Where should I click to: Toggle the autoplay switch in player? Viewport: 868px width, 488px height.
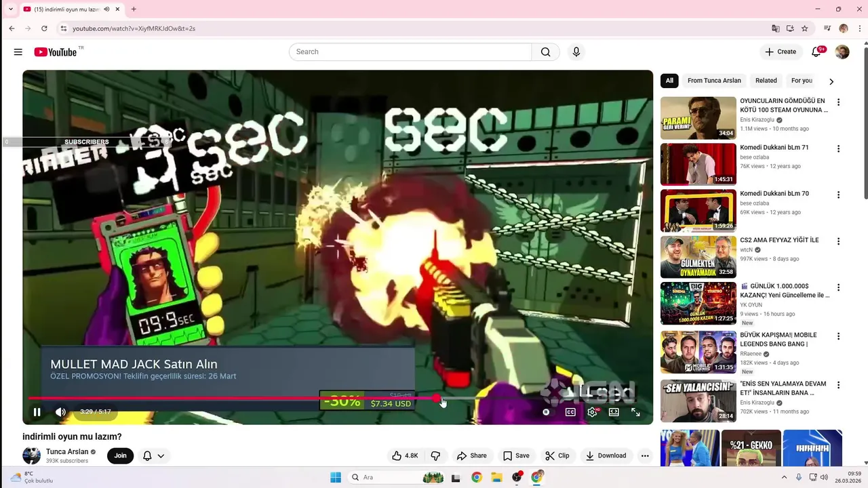[x=546, y=412]
